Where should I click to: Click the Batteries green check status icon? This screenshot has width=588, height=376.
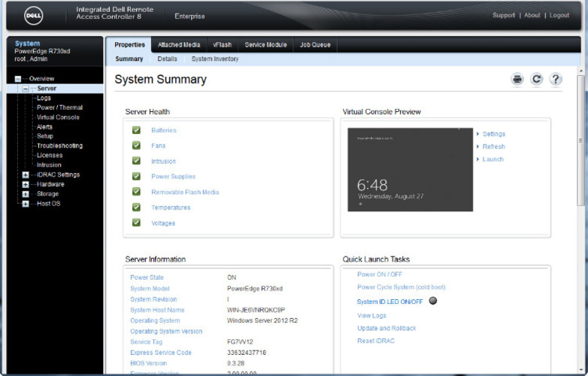pyautogui.click(x=136, y=130)
